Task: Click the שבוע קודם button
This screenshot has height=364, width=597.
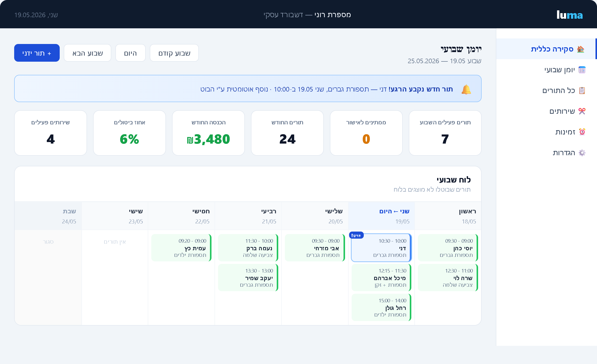Action: [x=174, y=53]
